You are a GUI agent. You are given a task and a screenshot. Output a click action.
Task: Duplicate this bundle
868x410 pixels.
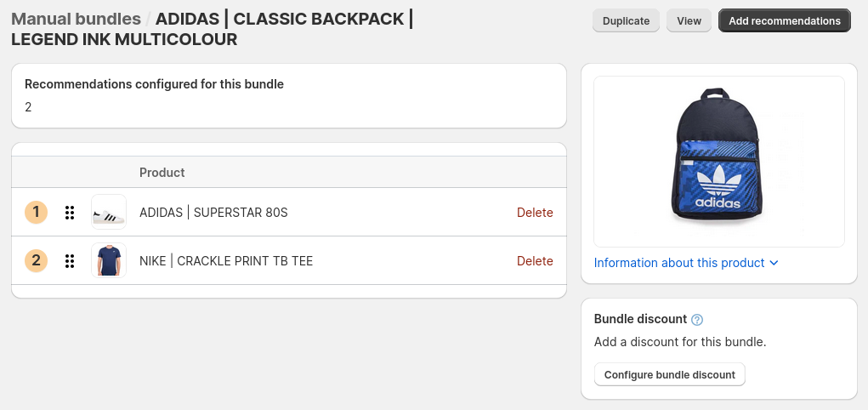point(626,20)
